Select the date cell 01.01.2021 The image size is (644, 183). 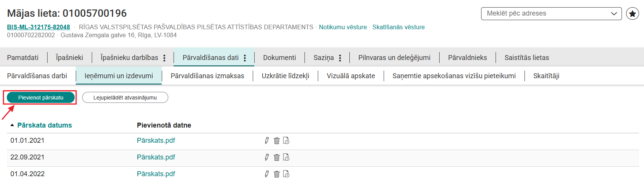[27, 140]
